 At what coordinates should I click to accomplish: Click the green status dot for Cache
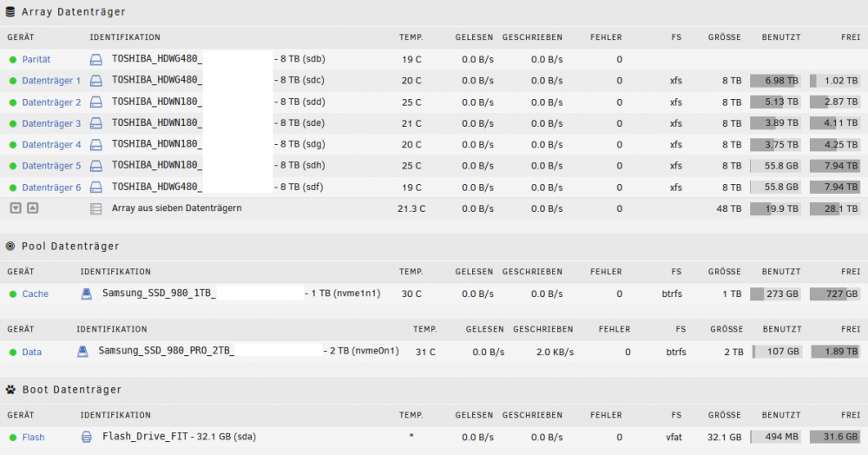tap(13, 293)
